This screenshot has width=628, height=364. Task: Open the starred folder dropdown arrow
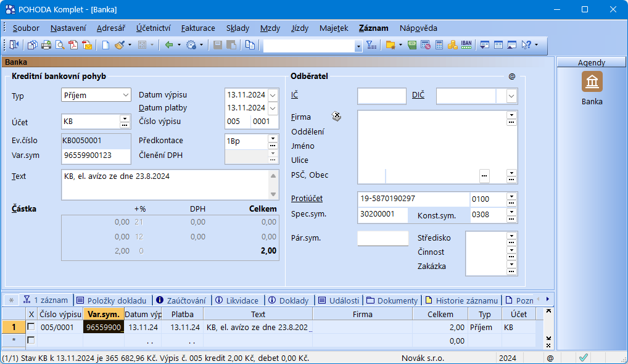point(400,45)
